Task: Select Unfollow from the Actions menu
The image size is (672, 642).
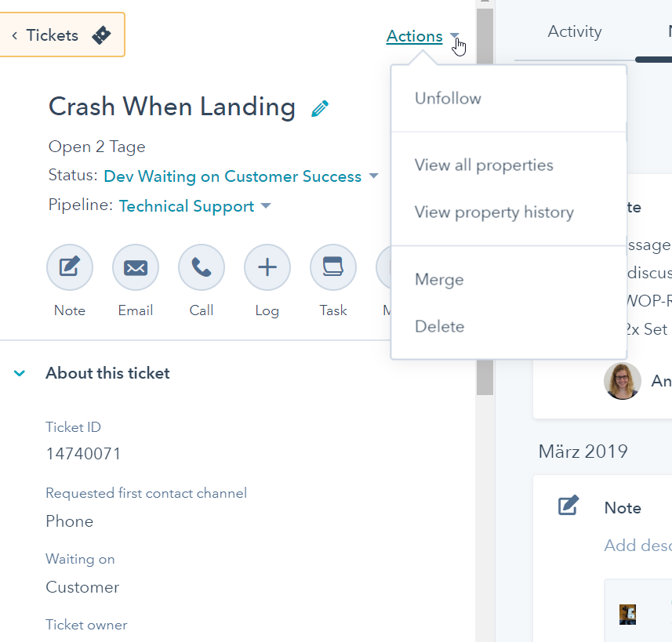Action: click(x=448, y=99)
